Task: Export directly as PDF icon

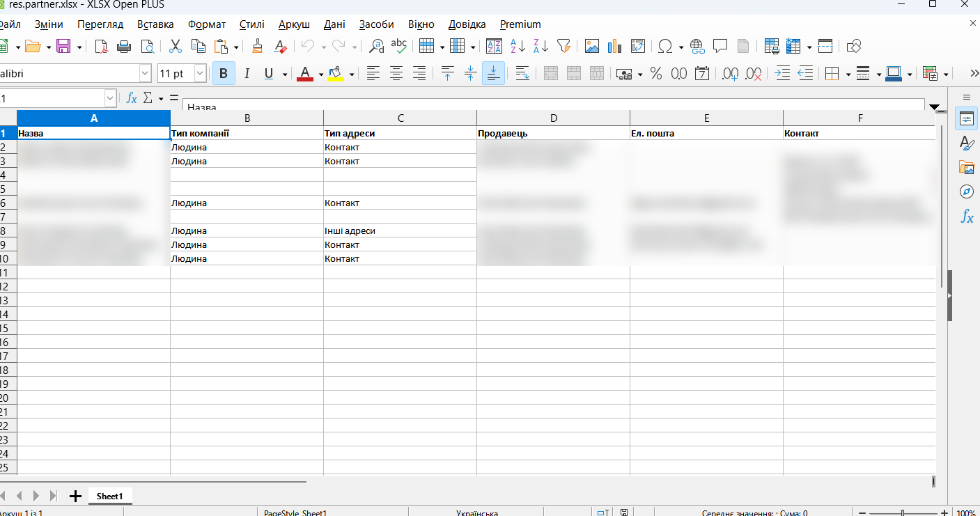Action: click(x=102, y=47)
